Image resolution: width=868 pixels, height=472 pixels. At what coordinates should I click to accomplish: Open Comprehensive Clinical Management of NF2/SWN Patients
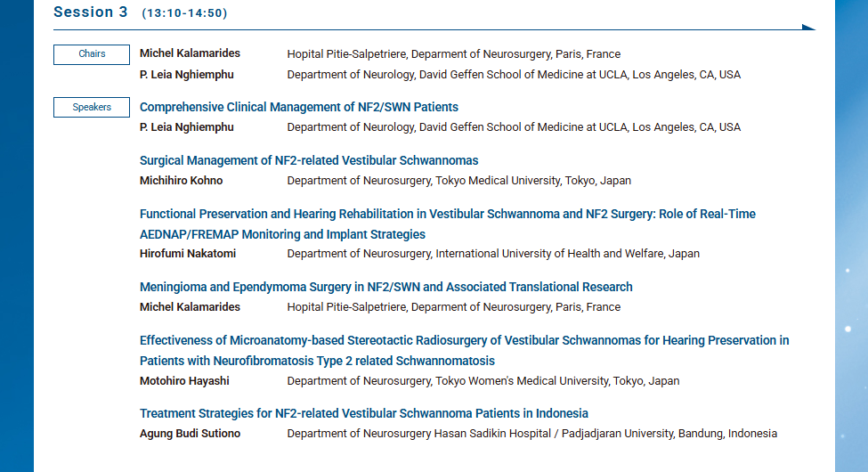(299, 107)
